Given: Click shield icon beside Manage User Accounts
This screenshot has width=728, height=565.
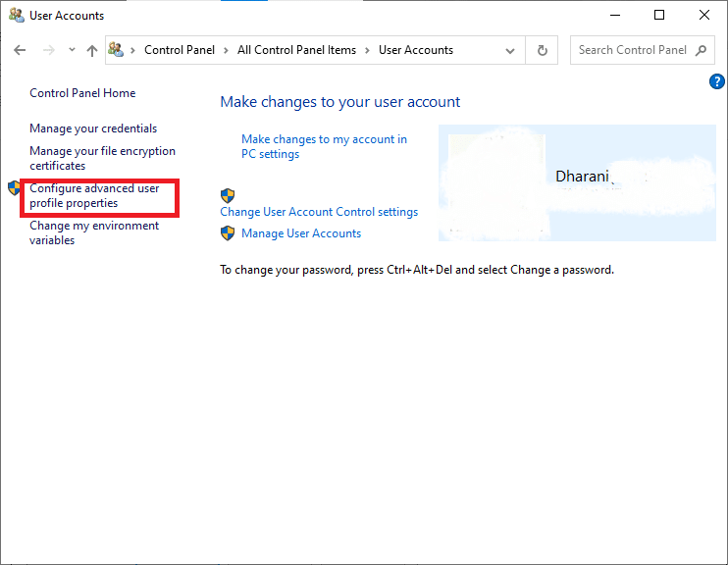Looking at the screenshot, I should pos(228,233).
